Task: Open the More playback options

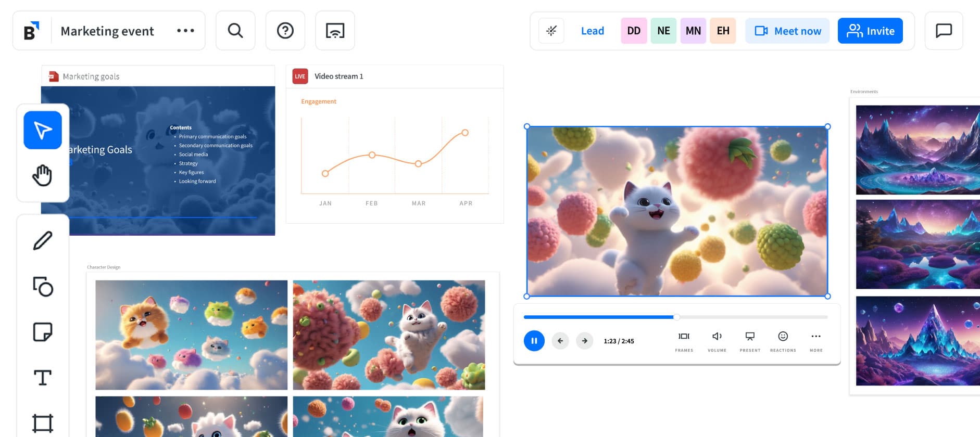Action: [x=816, y=342]
